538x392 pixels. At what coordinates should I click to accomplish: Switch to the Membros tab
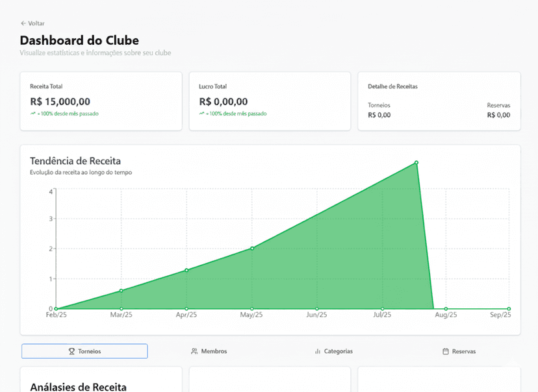[214, 352]
